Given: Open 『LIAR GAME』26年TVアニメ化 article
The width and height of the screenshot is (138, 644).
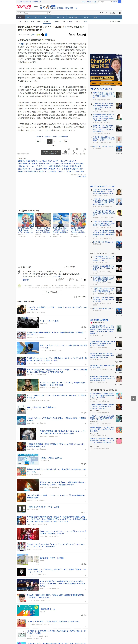Looking at the screenshot, I should (56, 570).
